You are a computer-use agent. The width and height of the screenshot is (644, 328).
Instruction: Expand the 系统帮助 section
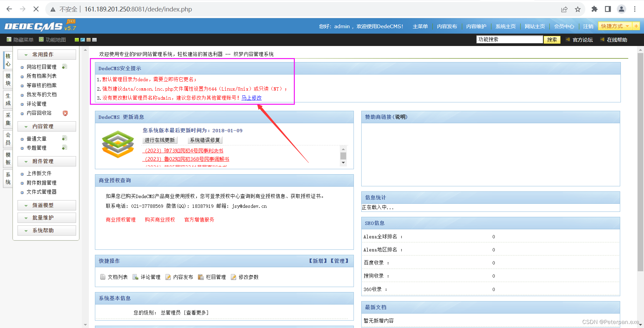point(47,230)
